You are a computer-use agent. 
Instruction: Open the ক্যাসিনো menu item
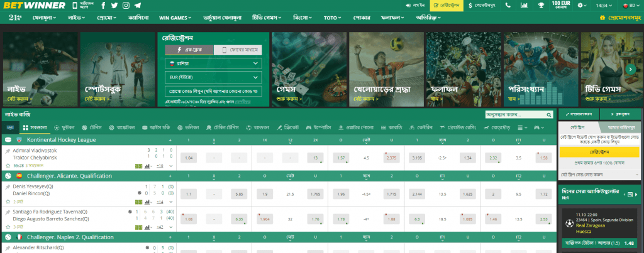(x=138, y=18)
